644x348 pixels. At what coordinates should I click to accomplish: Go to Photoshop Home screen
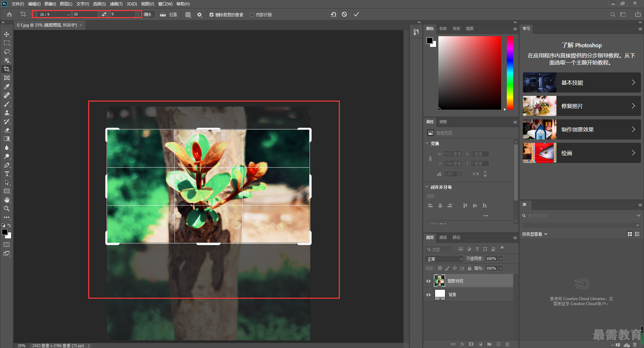(x=9, y=14)
